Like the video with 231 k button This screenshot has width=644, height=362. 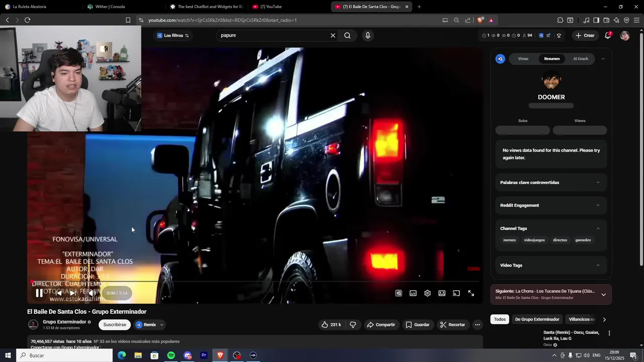click(x=332, y=325)
